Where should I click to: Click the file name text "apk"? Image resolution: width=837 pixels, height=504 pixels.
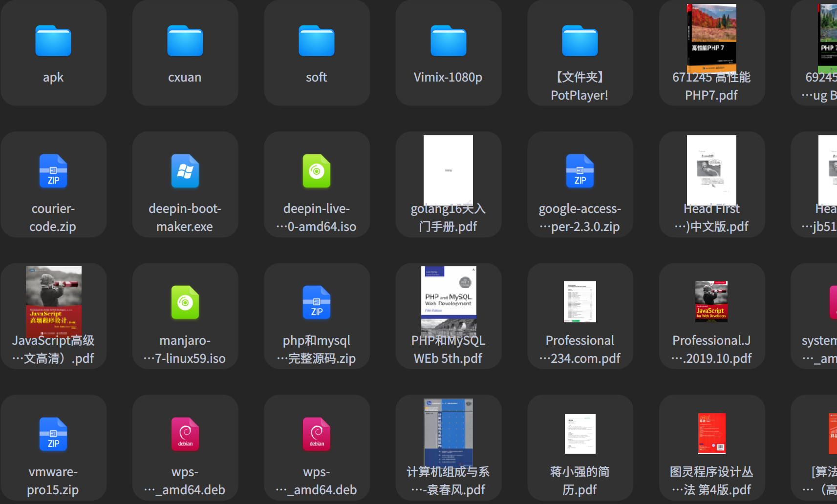53,77
